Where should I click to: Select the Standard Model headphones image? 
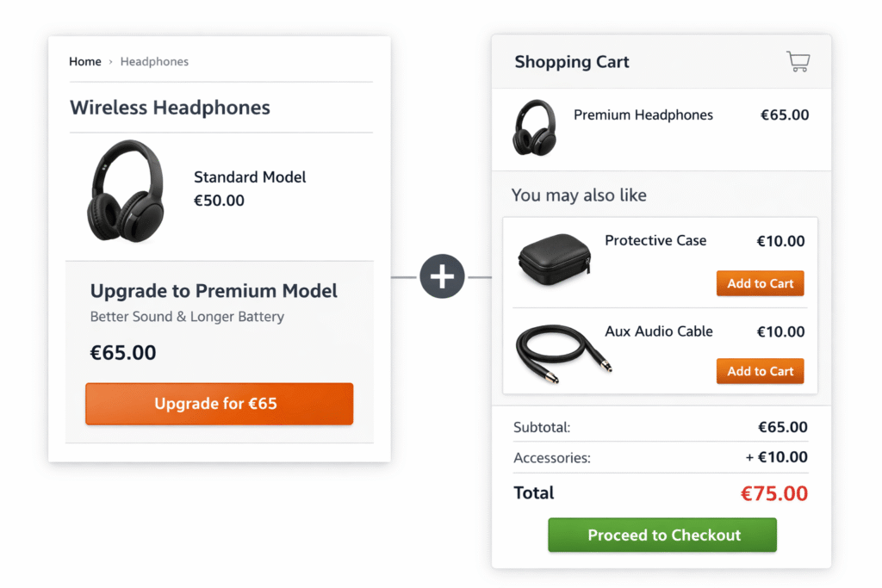127,192
